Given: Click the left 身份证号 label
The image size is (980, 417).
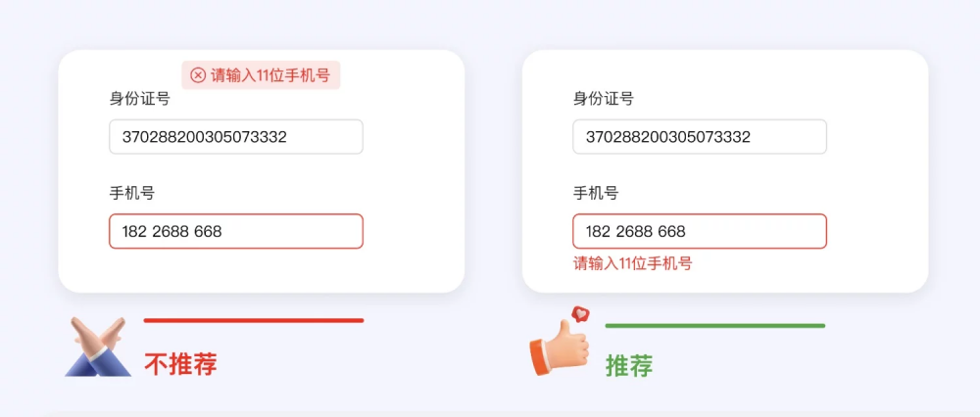Looking at the screenshot, I should coord(140,99).
